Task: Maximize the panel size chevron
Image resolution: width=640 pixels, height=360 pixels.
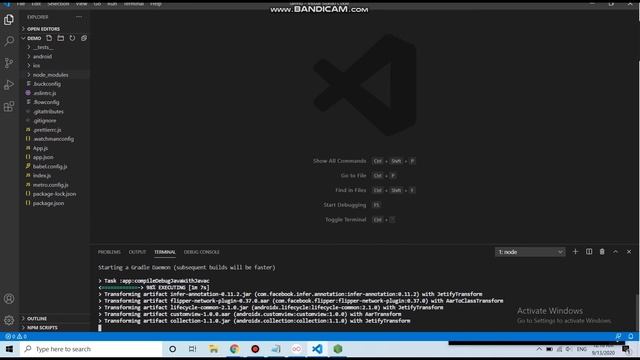Action: [x=616, y=252]
